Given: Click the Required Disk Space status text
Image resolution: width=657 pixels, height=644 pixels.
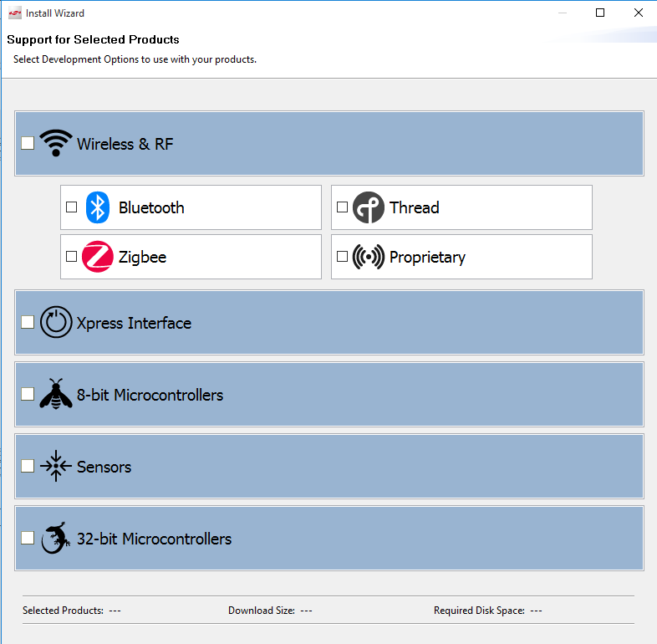Looking at the screenshot, I should [x=487, y=611].
